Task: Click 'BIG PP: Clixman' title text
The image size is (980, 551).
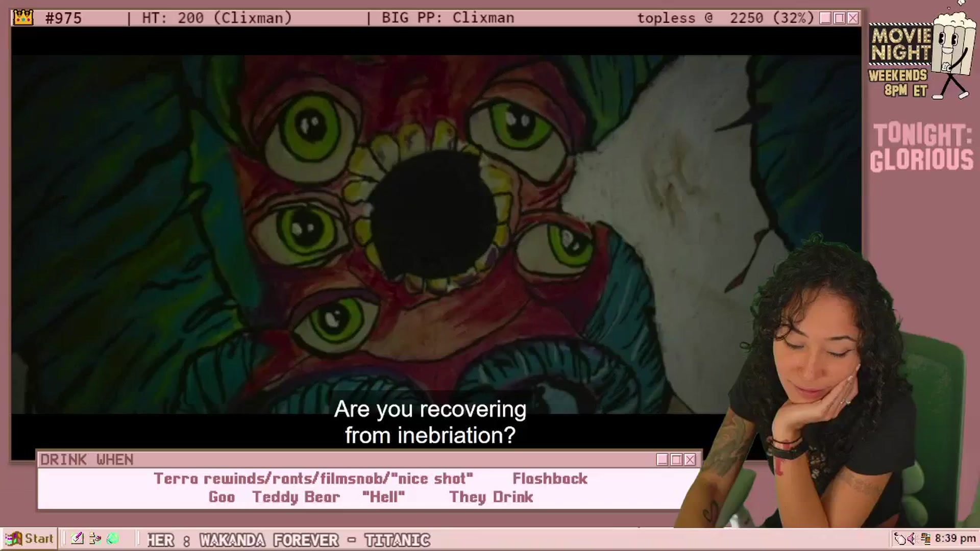Action: (448, 18)
